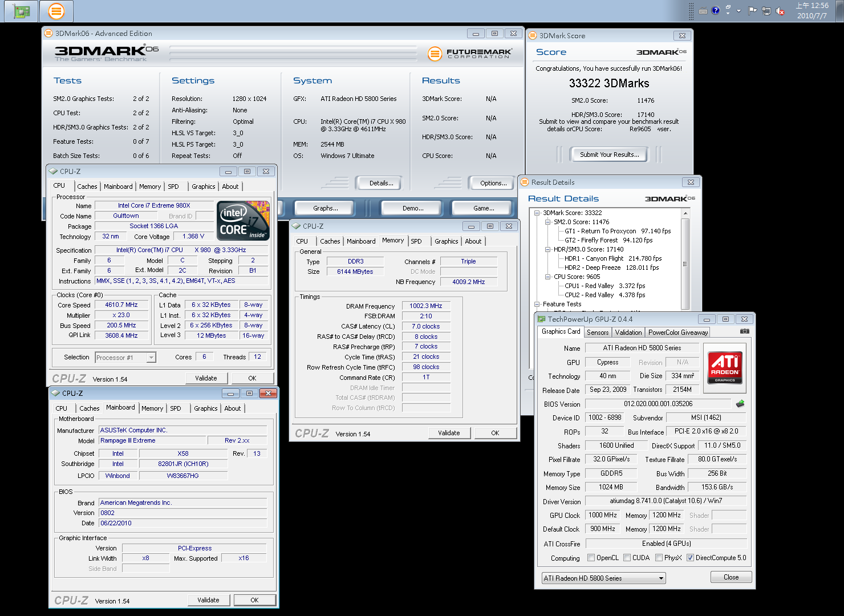Click the GPU-Z window title bar icon
The height and width of the screenshot is (616, 844).
[x=542, y=319]
